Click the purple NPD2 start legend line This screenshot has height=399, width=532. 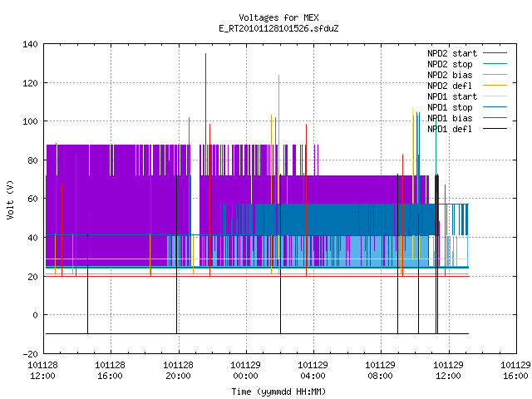[495, 53]
